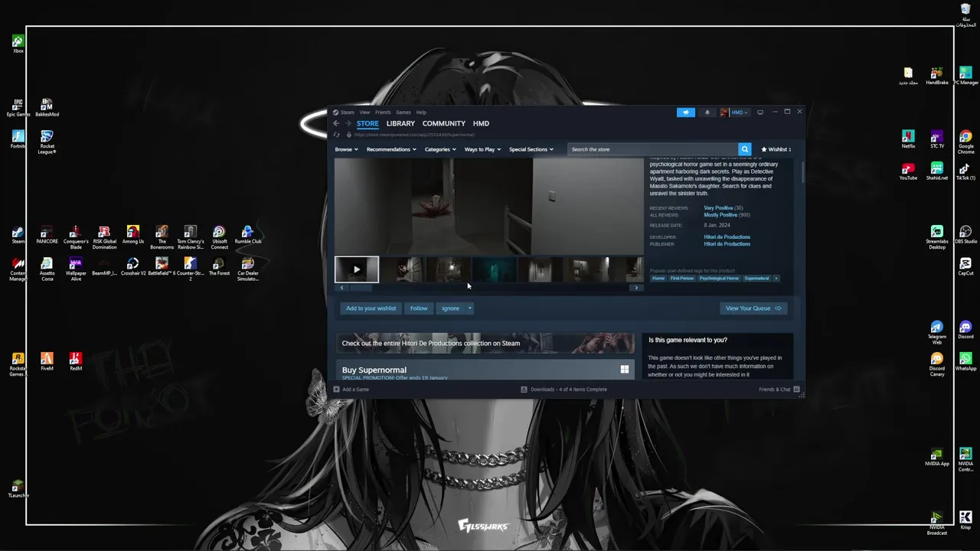This screenshot has height=551, width=980.
Task: Open Discord desktop shortcut
Action: pos(965,330)
